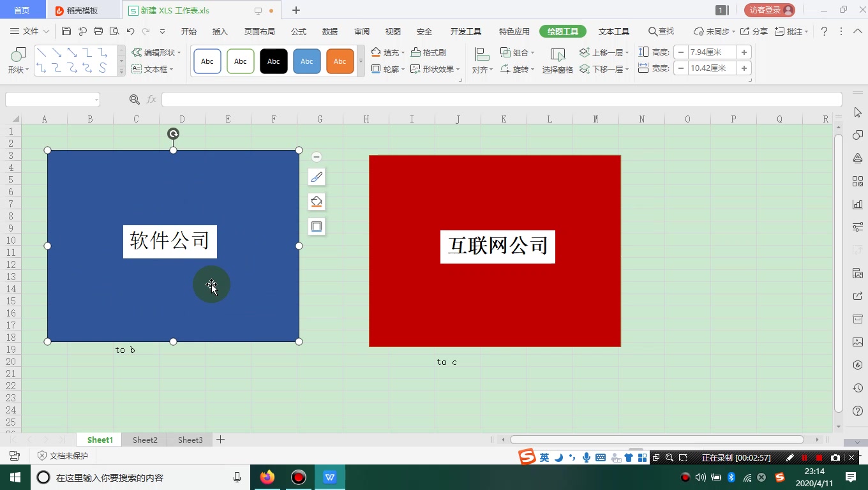Click the fx insert function icon
The width and height of the screenshot is (868, 490).
point(151,100)
